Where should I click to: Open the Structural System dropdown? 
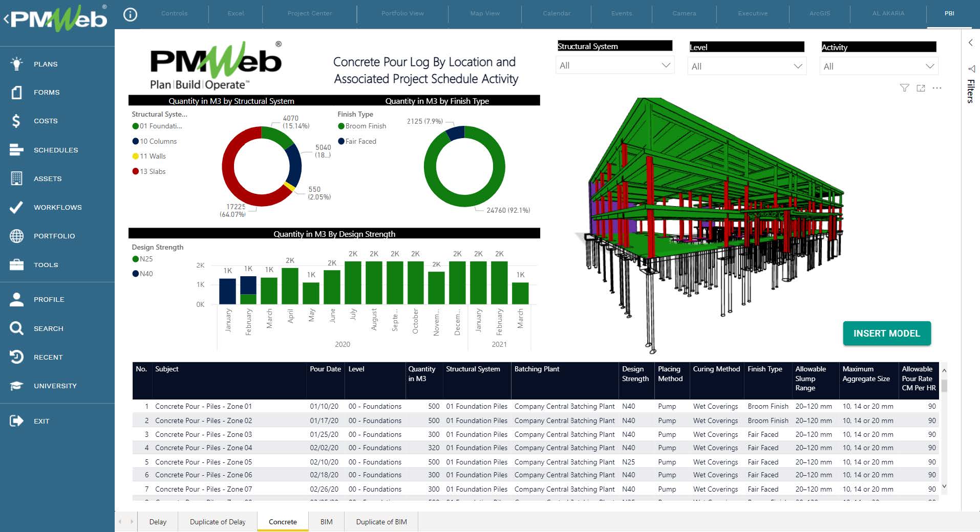(615, 65)
